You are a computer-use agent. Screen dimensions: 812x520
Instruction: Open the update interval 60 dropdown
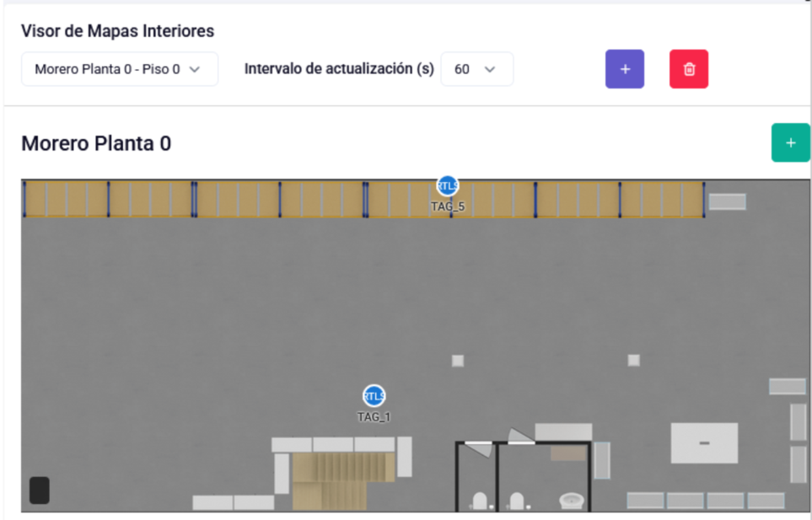pos(476,69)
